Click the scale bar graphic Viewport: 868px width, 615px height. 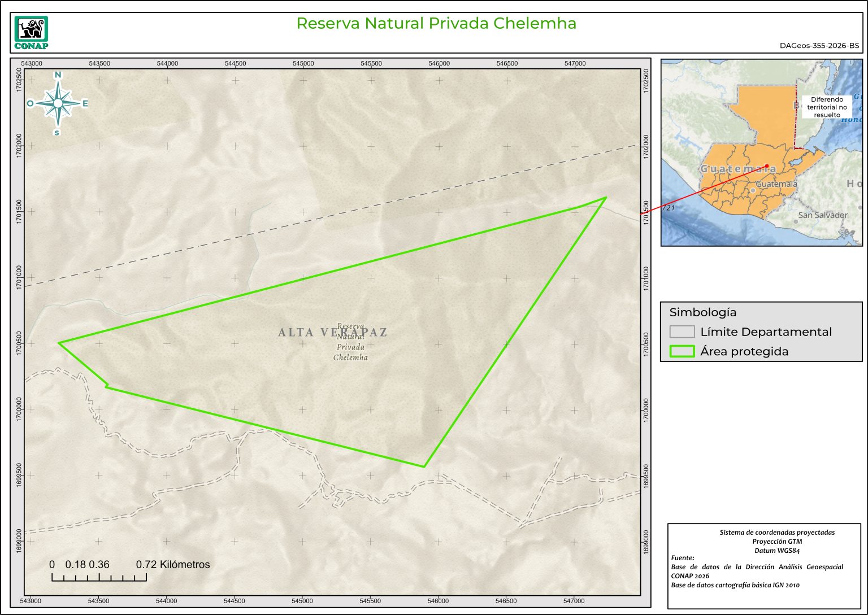coord(99,577)
